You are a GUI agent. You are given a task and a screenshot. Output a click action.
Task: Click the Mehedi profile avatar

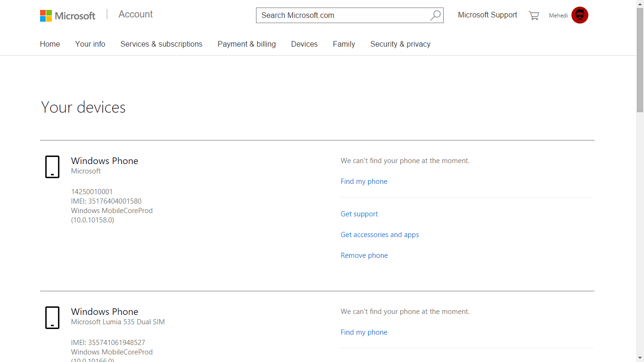click(x=579, y=15)
